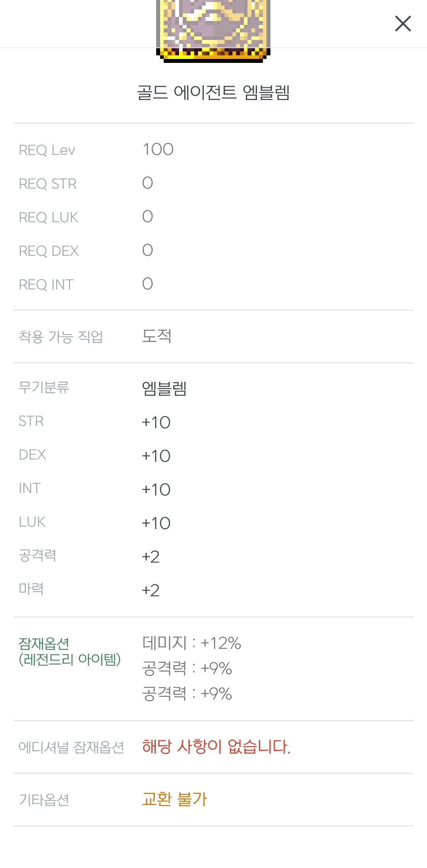
Task: Tap the REQ Lev 100 value
Action: 158,149
